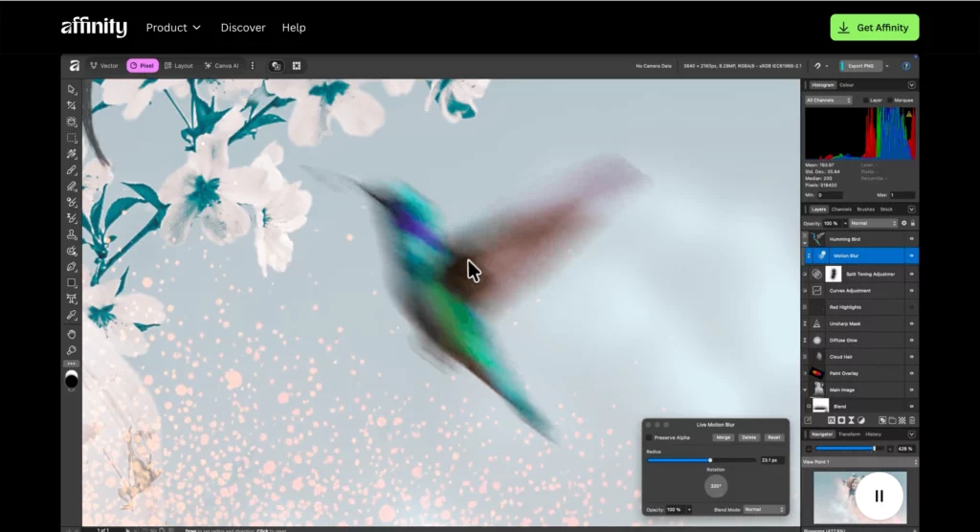
Task: Click the Radius slider track
Action: click(702, 460)
